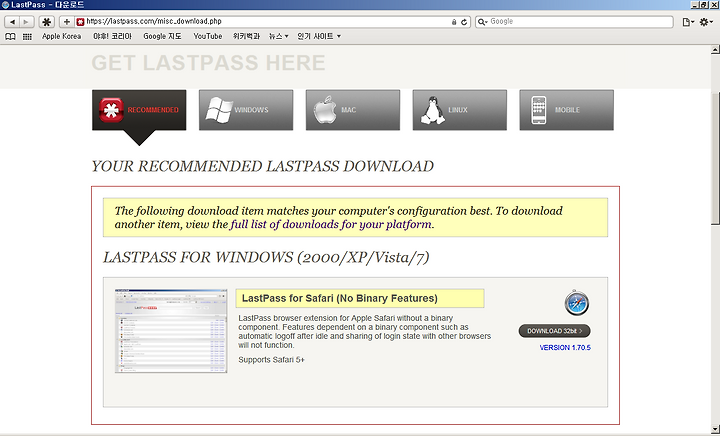Open the Safari settings gear menu
Viewport: 720px width, 436px height.
[x=706, y=22]
